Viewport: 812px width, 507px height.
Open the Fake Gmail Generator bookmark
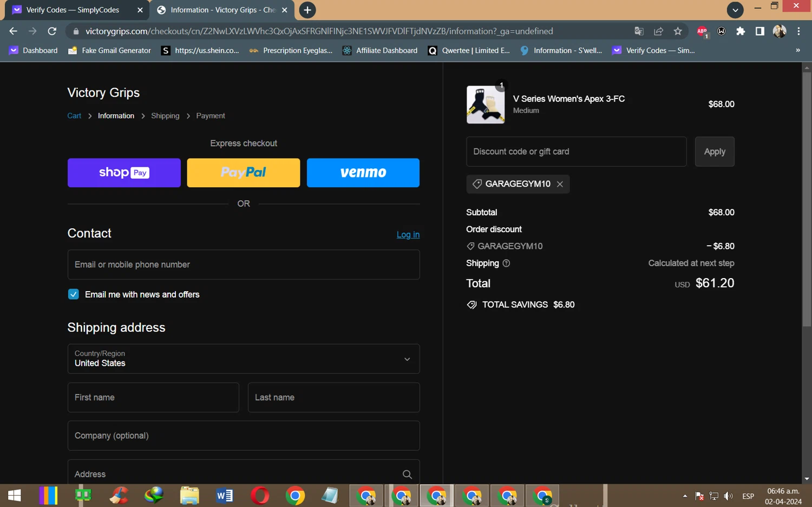[x=109, y=50]
